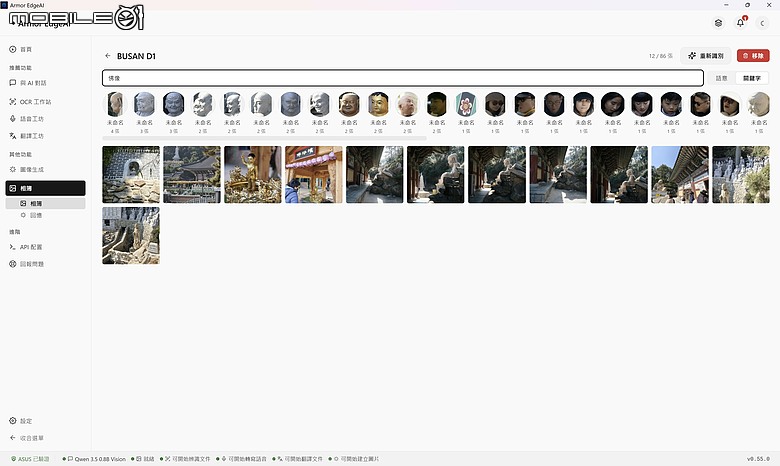Image resolution: width=780 pixels, height=466 pixels.
Task: Select the microphone voice workshop item
Action: click(x=26, y=119)
